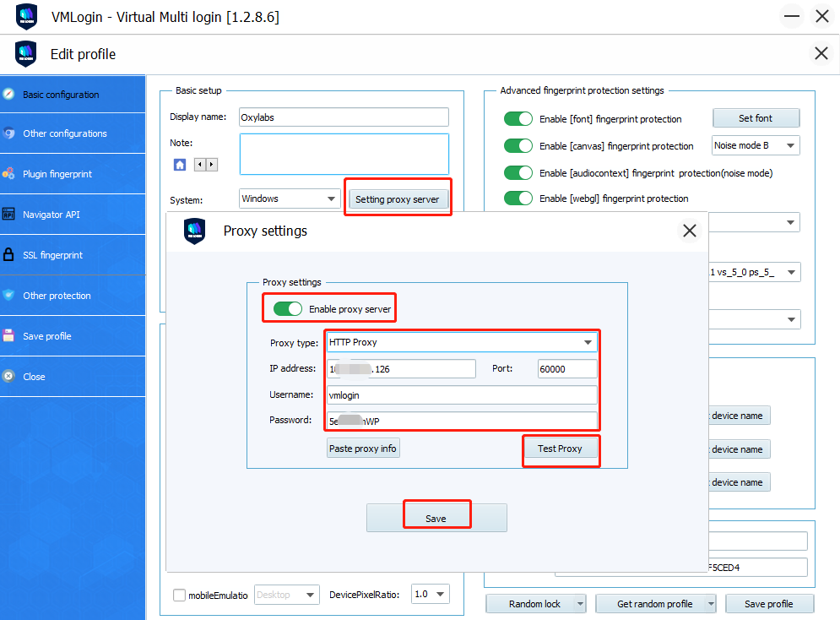This screenshot has height=620, width=840.
Task: Close the Proxy settings dialog
Action: click(x=690, y=231)
